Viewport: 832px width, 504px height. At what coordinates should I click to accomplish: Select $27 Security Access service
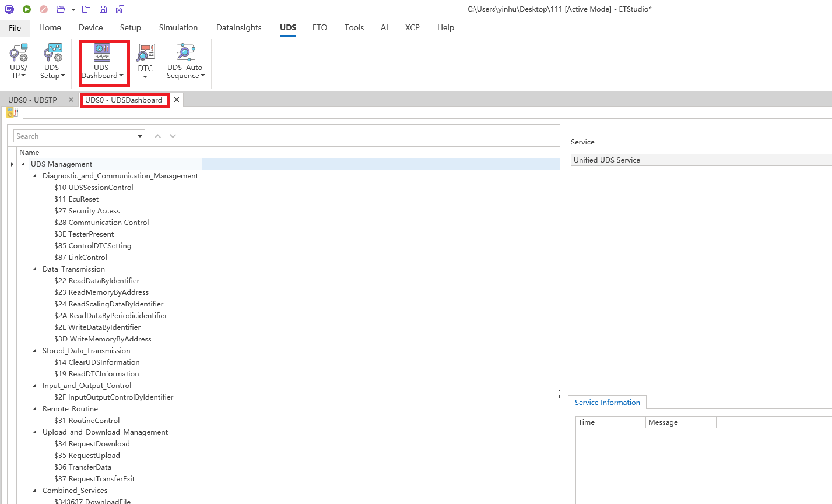87,211
